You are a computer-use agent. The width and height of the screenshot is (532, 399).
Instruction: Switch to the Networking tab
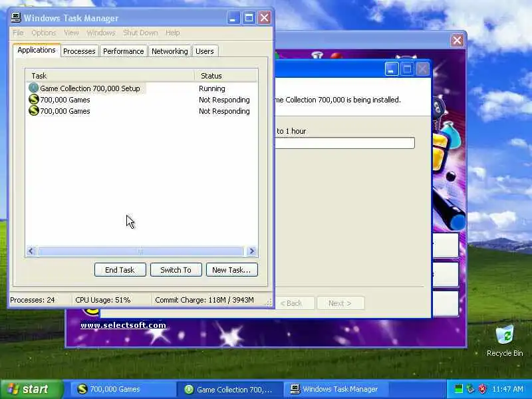[x=170, y=51]
